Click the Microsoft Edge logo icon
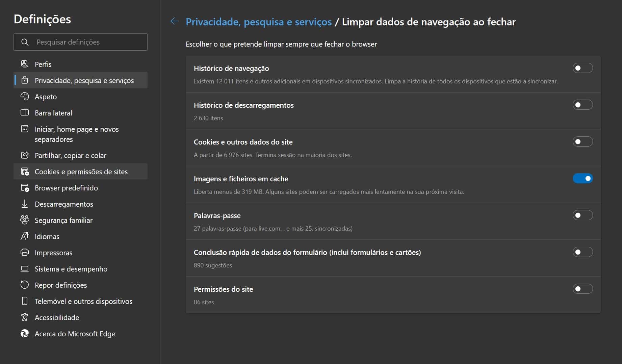 [x=25, y=334]
